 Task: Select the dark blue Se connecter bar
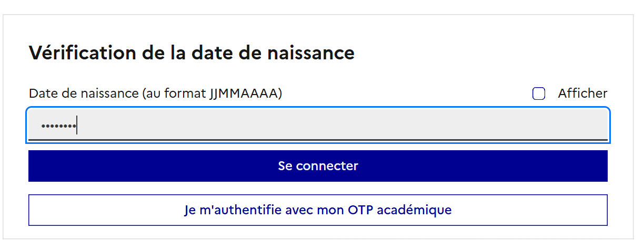[x=318, y=166]
